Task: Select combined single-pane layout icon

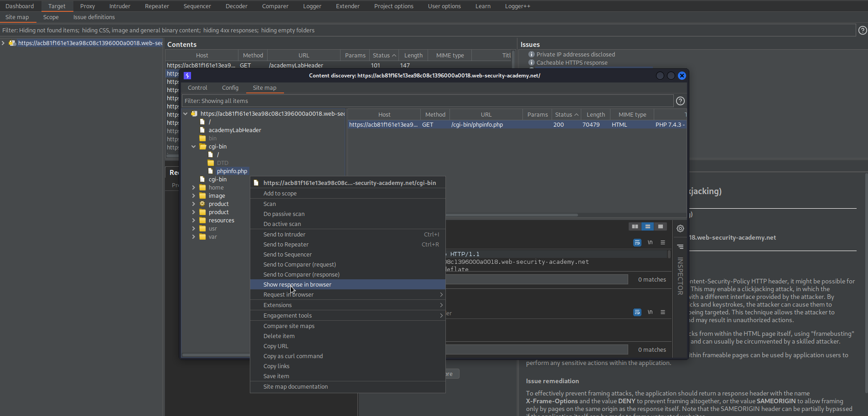Action: tap(660, 226)
